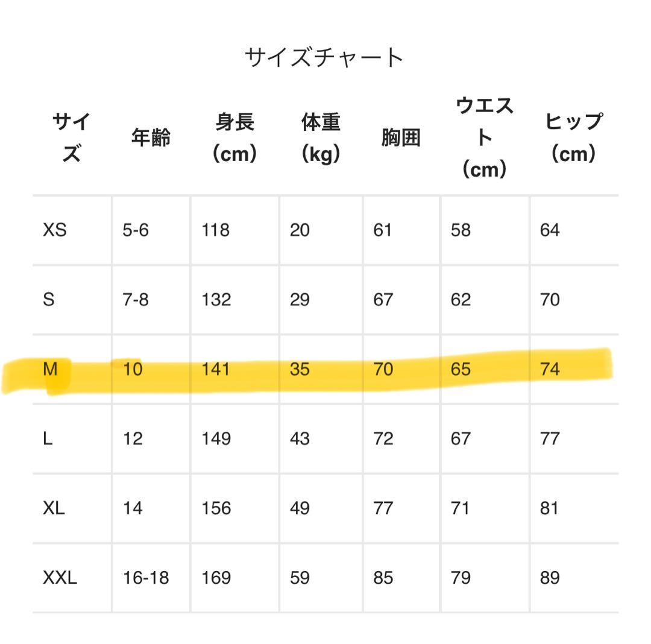Select the 身長 (cm) column header

(234, 138)
